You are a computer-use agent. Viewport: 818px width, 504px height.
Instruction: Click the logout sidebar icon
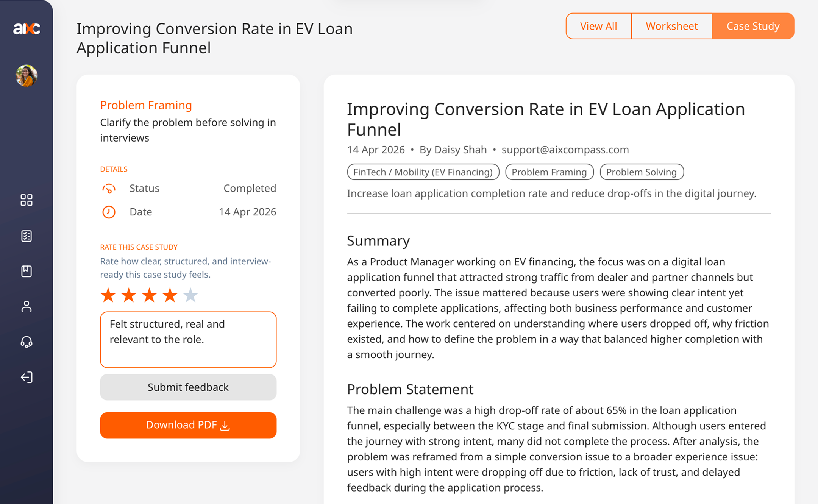(27, 377)
